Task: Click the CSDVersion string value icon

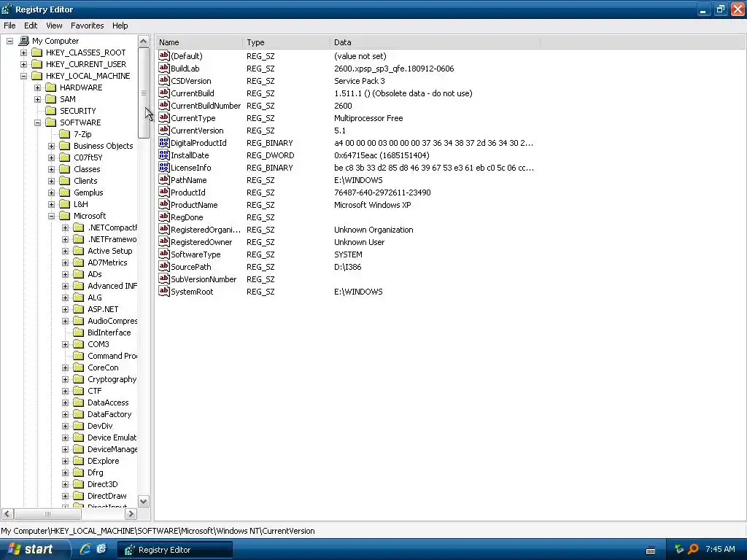Action: pyautogui.click(x=164, y=80)
